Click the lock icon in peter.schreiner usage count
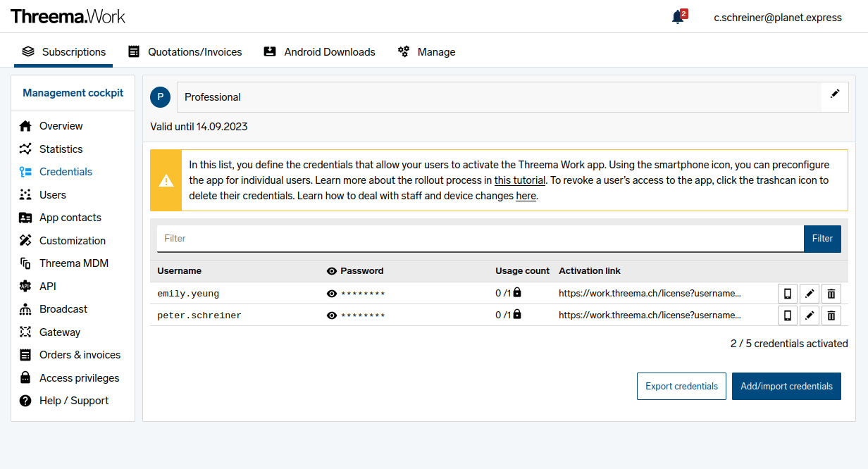868x469 pixels. pyautogui.click(x=517, y=314)
